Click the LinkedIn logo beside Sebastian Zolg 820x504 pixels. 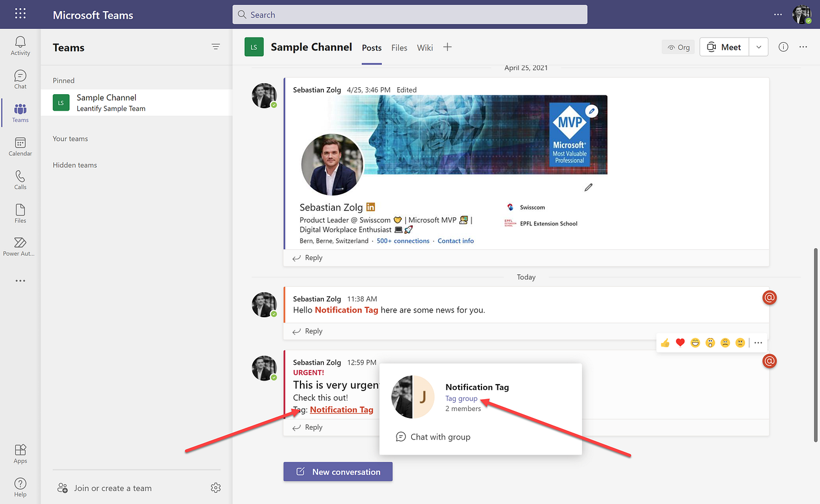(x=370, y=207)
